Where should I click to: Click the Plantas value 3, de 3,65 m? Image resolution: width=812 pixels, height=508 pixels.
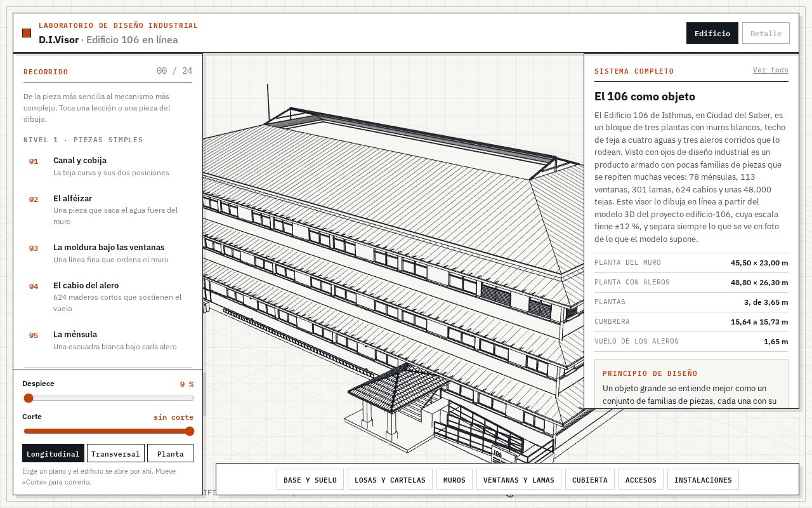[766, 302]
